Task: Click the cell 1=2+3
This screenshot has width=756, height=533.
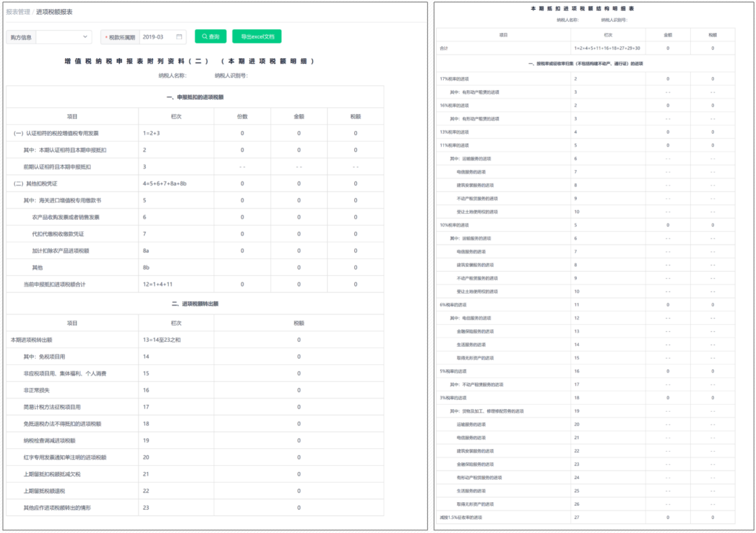Action: tap(176, 133)
